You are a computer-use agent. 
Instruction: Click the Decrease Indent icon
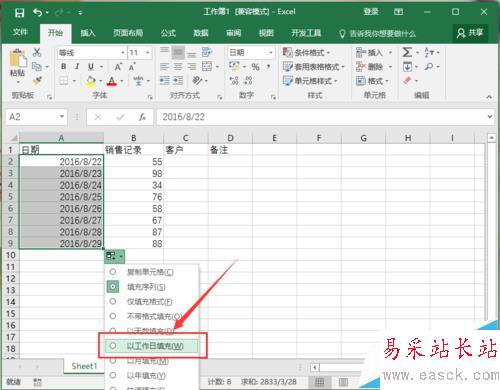click(164, 81)
